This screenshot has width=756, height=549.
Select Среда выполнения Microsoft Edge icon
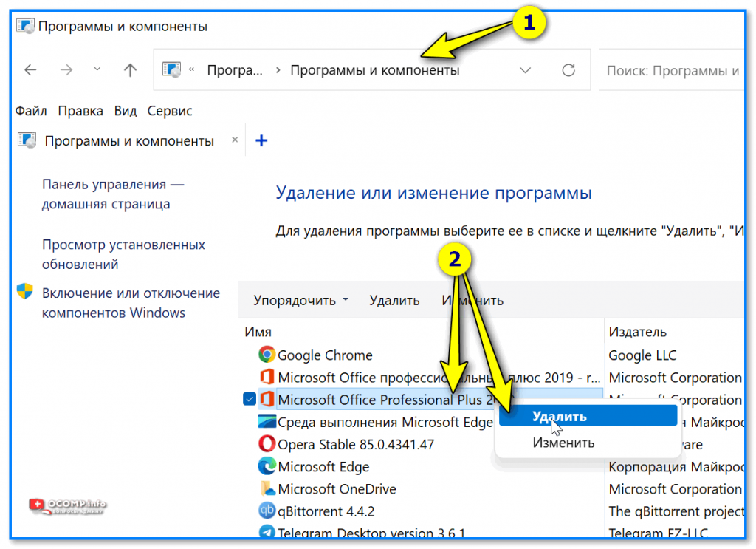pos(267,422)
